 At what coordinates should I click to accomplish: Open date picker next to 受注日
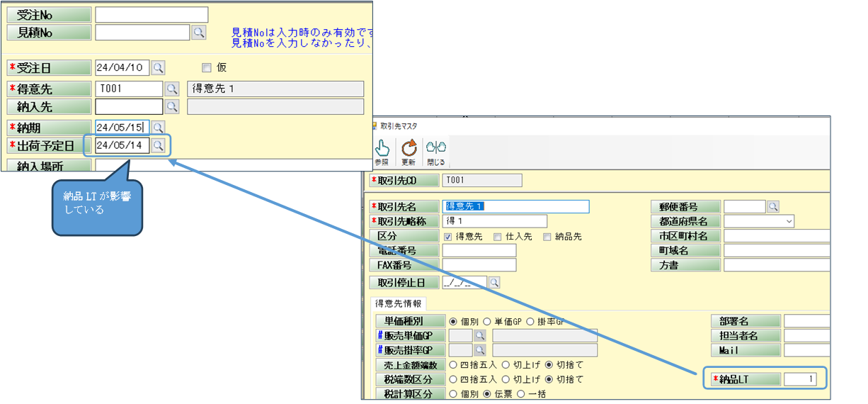[x=159, y=67]
